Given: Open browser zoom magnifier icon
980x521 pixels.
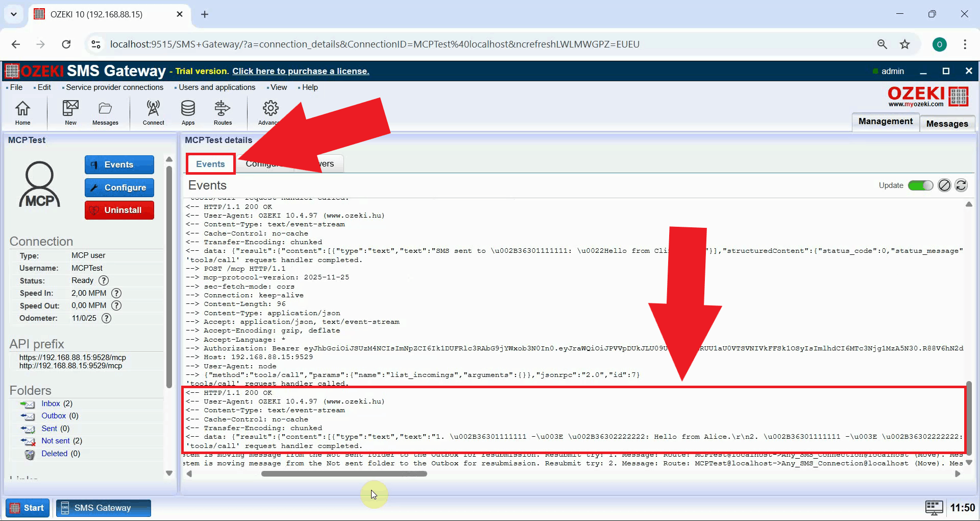Looking at the screenshot, I should (x=882, y=44).
